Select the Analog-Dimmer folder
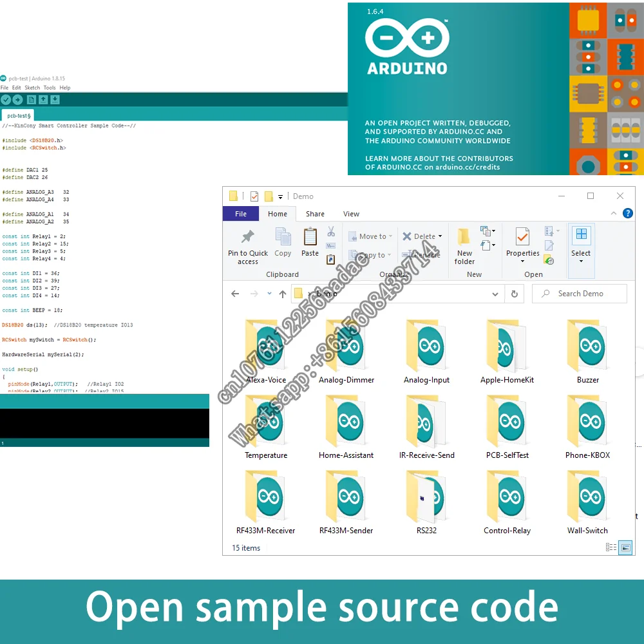 [346, 352]
